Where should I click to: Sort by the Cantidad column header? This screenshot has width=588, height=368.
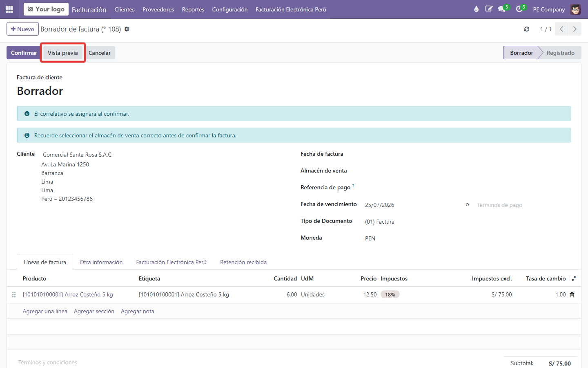click(x=285, y=278)
